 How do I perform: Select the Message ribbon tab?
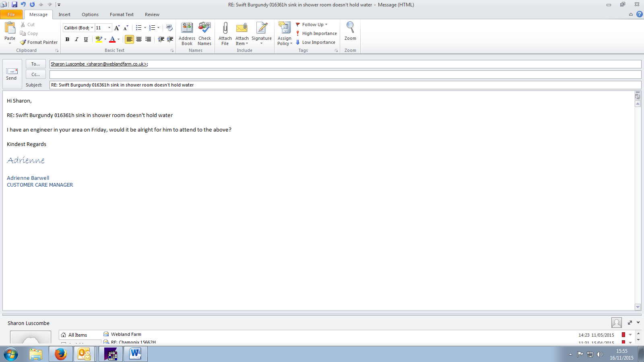pos(38,14)
